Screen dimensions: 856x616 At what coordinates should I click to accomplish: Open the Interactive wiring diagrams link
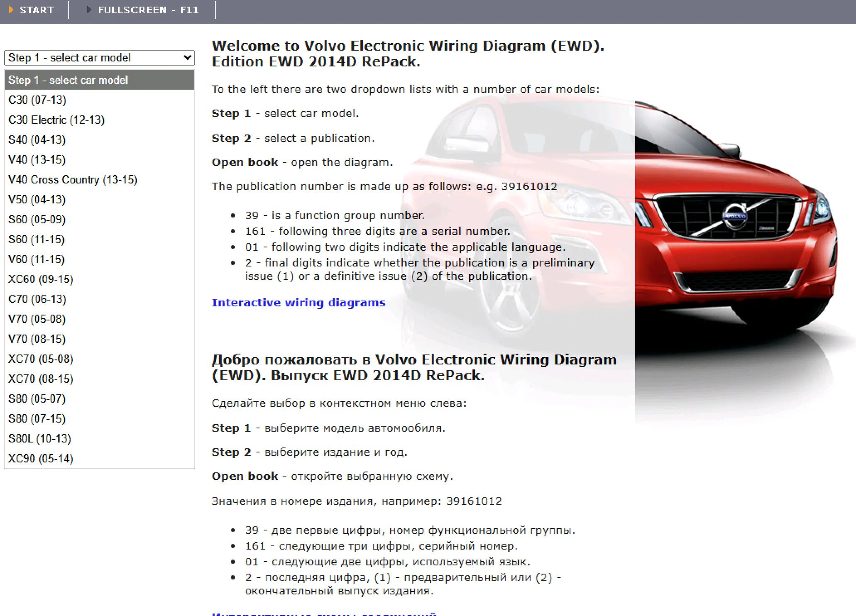pyautogui.click(x=298, y=303)
